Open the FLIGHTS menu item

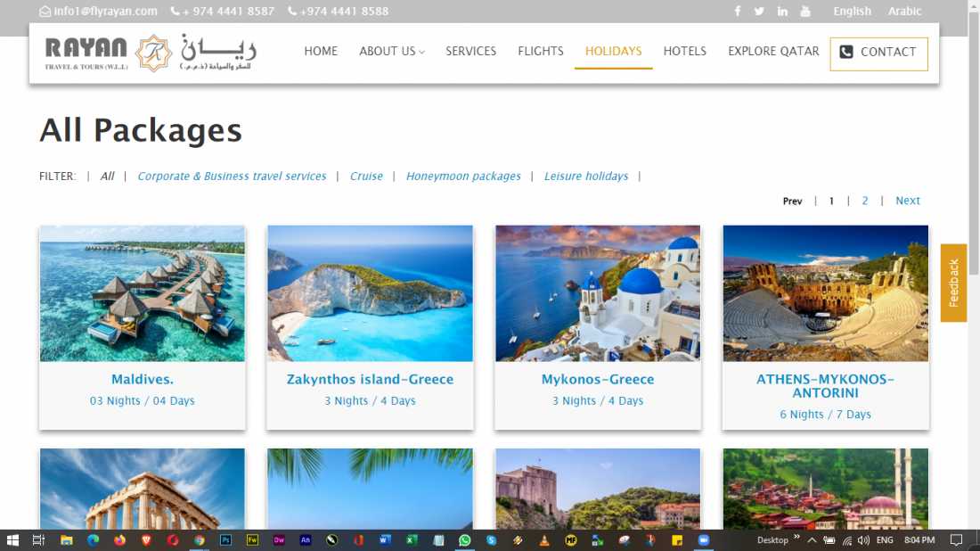[x=541, y=52]
